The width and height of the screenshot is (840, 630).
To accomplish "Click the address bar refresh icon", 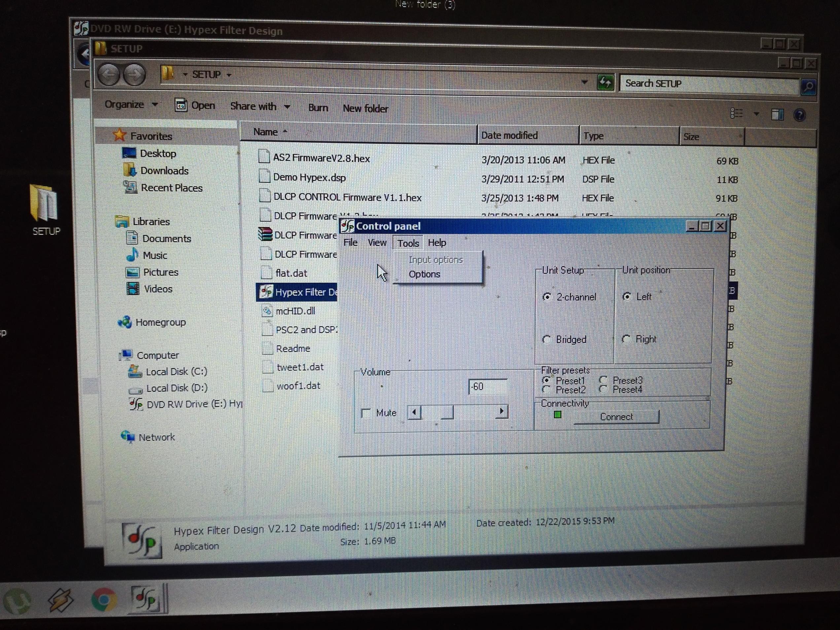I will tap(605, 82).
